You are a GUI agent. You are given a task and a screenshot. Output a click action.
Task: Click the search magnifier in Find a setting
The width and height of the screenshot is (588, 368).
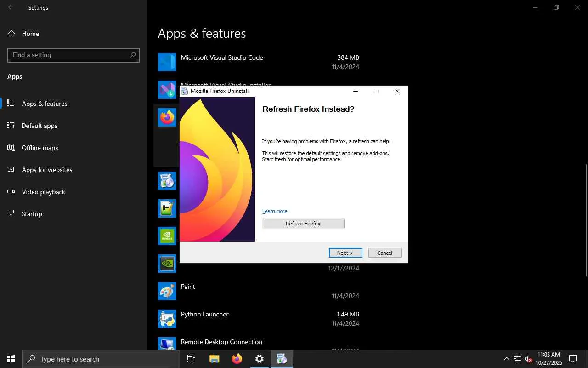point(133,55)
